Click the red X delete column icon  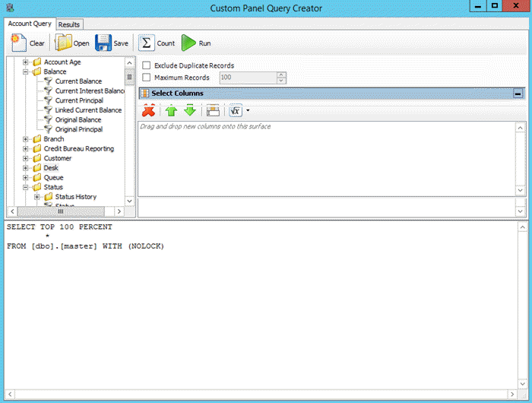[149, 111]
